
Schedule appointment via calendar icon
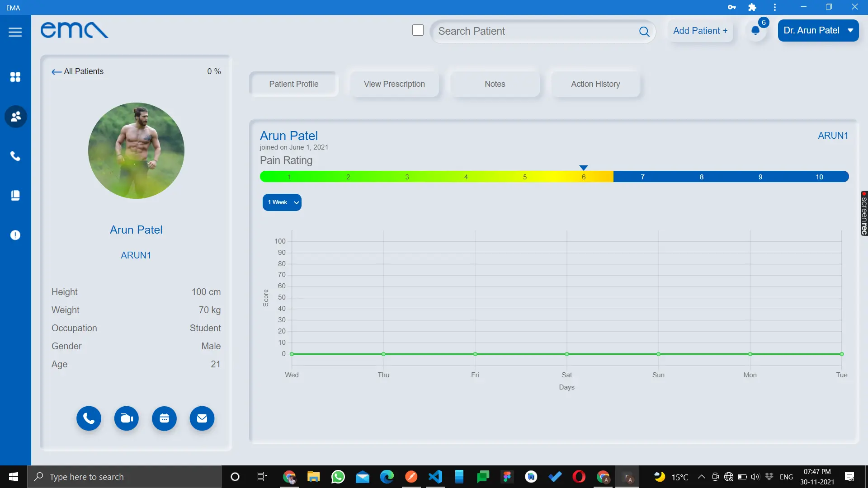tap(164, 419)
